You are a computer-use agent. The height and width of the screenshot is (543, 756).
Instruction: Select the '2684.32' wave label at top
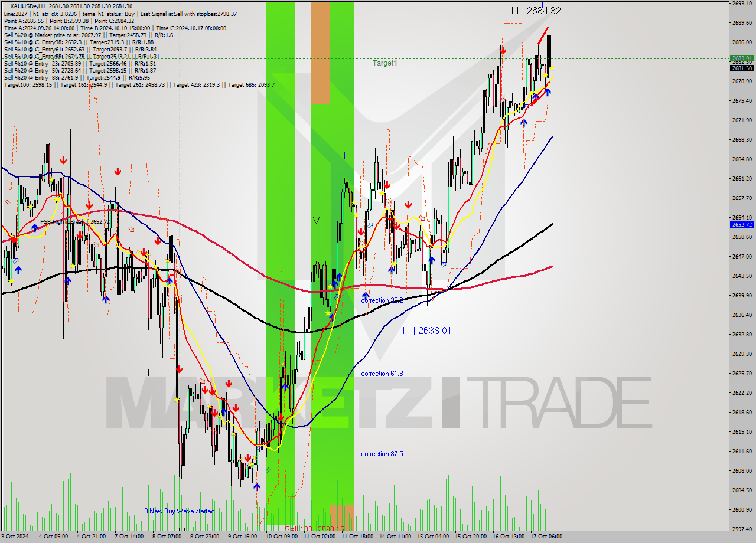click(x=536, y=11)
